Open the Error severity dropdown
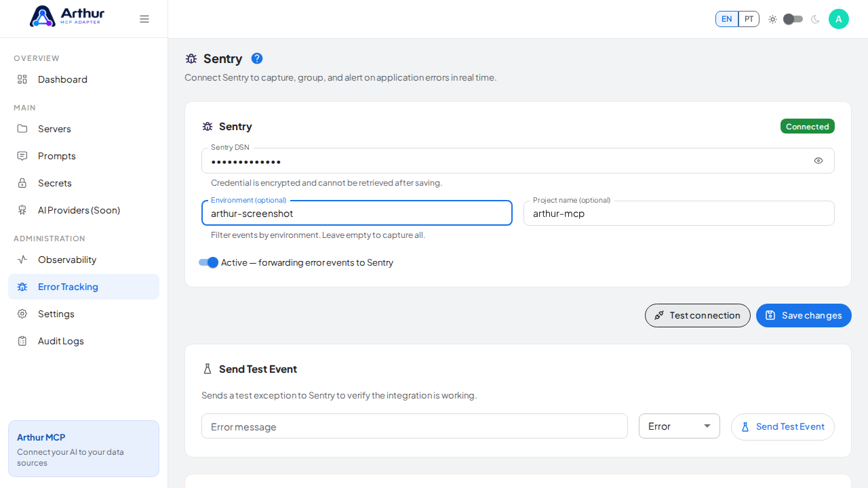Viewport: 868px width, 488px height. click(x=679, y=426)
